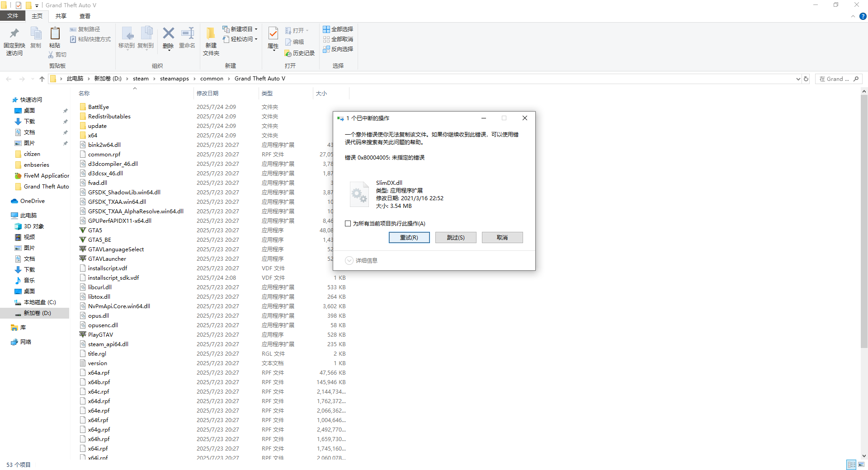
Task: Open the File (文件) menu tab
Action: [13, 16]
